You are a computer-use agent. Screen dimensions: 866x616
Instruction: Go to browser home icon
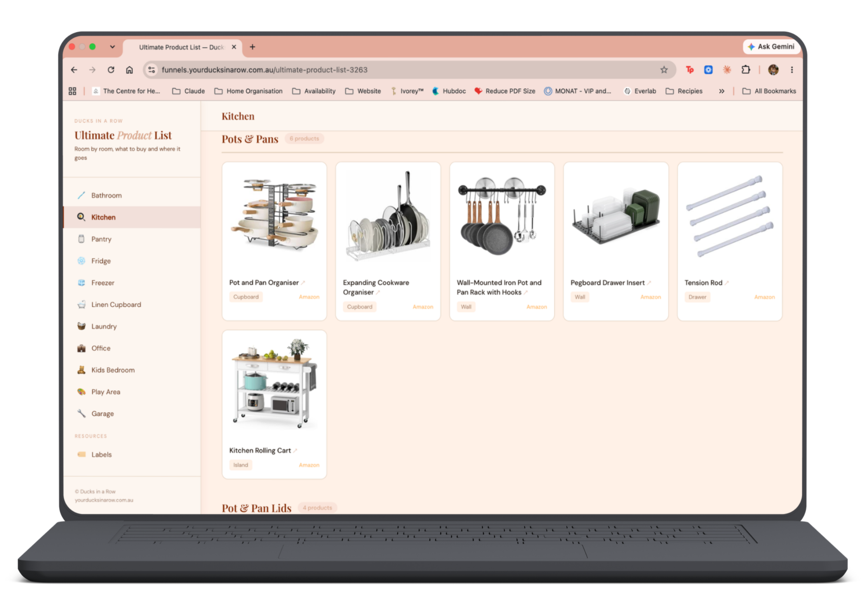coord(129,70)
